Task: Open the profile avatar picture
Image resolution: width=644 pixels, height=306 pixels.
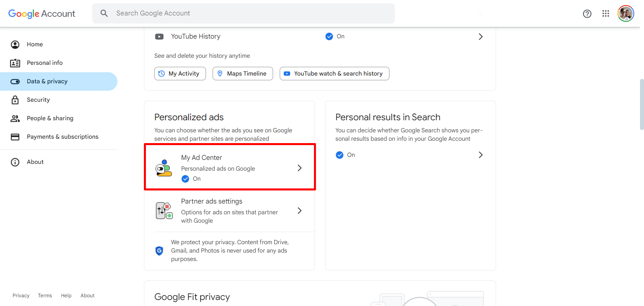Action: (x=626, y=14)
